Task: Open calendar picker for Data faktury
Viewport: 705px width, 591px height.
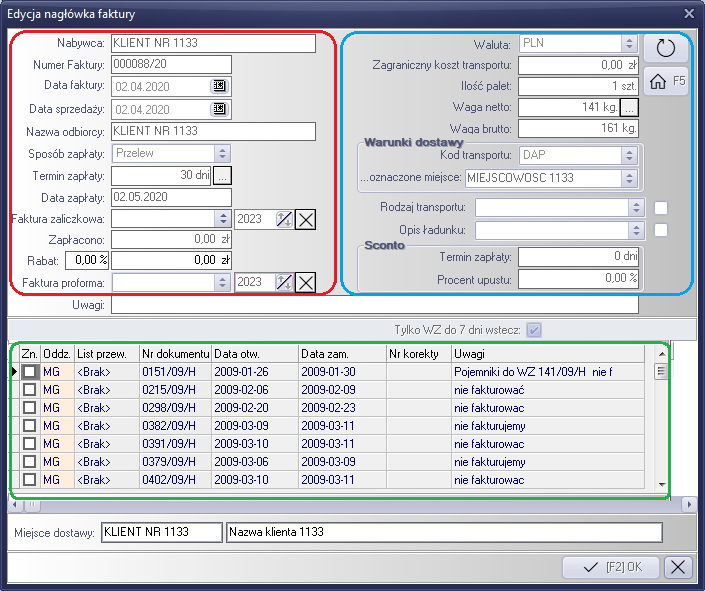Action: (220, 87)
